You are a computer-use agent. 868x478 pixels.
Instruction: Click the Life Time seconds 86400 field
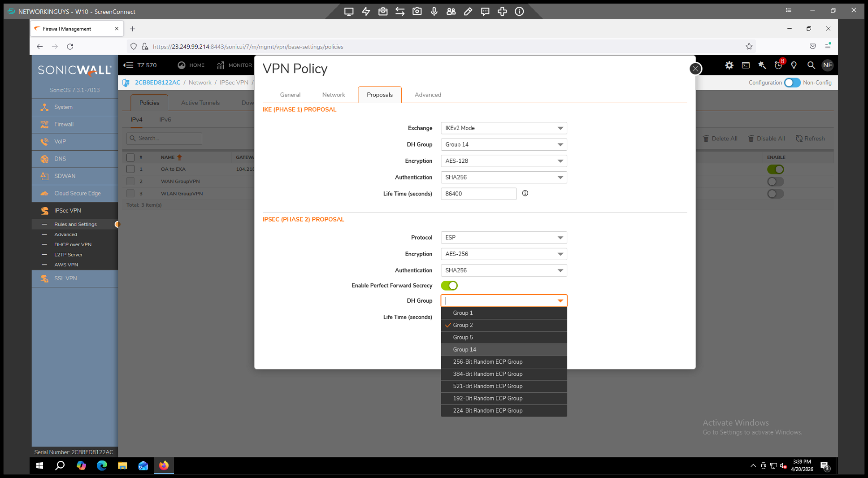click(478, 194)
